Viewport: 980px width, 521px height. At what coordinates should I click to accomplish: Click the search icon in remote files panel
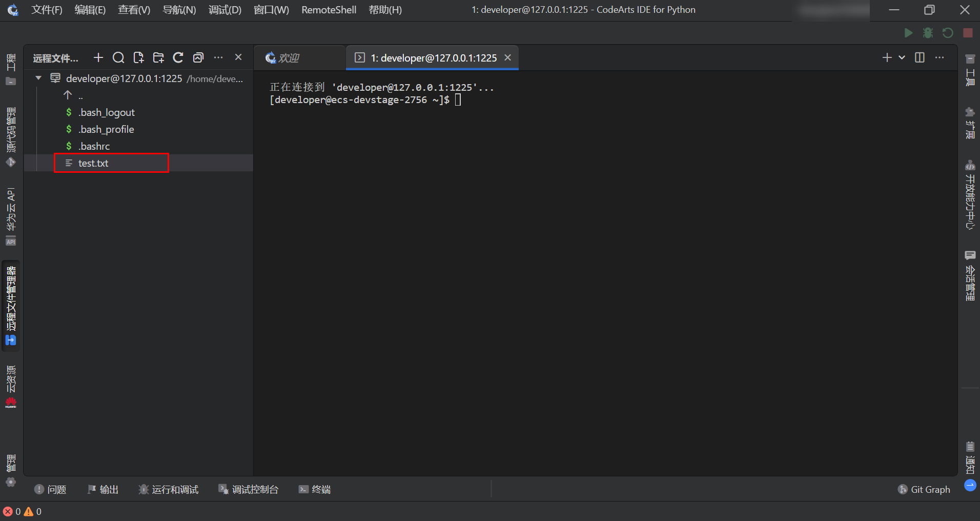coord(118,57)
